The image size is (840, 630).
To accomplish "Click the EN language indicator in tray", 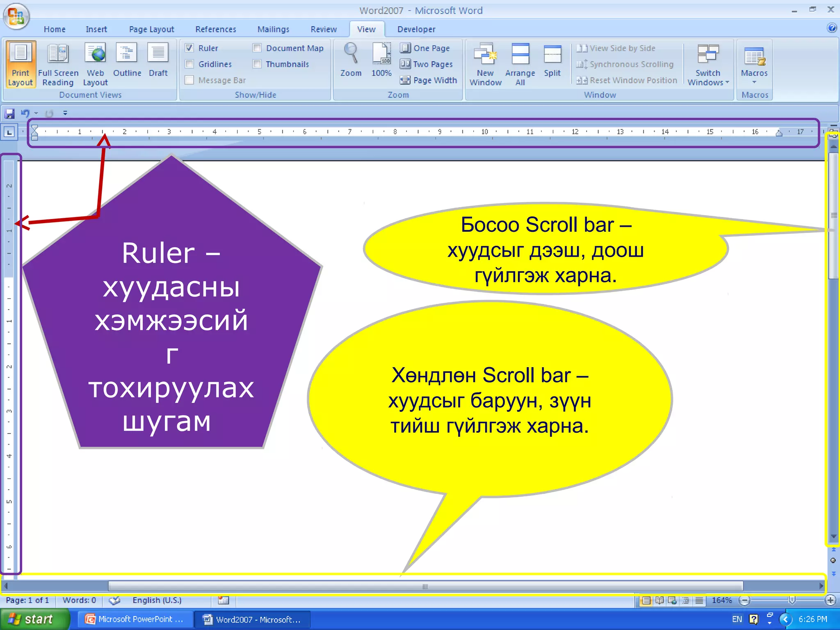I will [x=737, y=619].
